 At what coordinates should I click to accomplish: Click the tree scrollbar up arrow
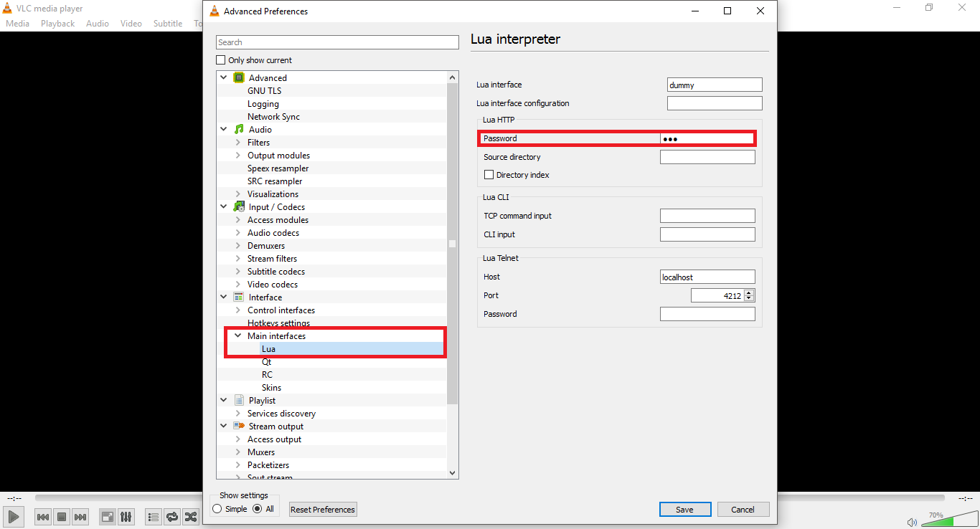click(x=452, y=77)
